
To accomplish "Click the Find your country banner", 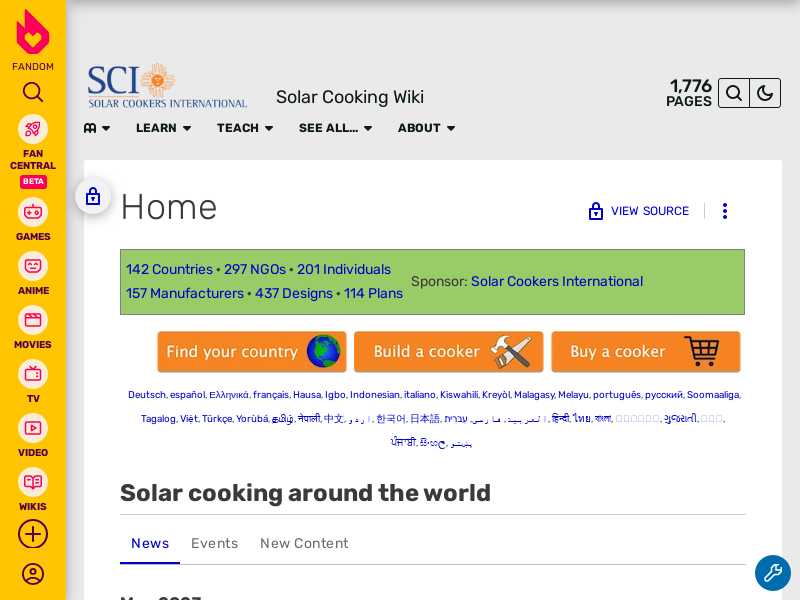I will click(x=252, y=352).
